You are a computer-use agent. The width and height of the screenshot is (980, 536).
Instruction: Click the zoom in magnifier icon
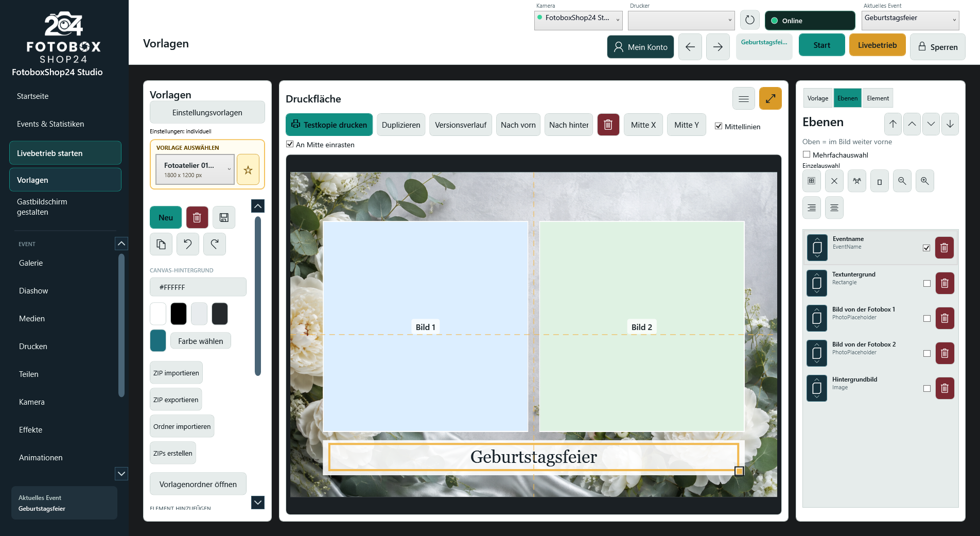[x=925, y=181]
